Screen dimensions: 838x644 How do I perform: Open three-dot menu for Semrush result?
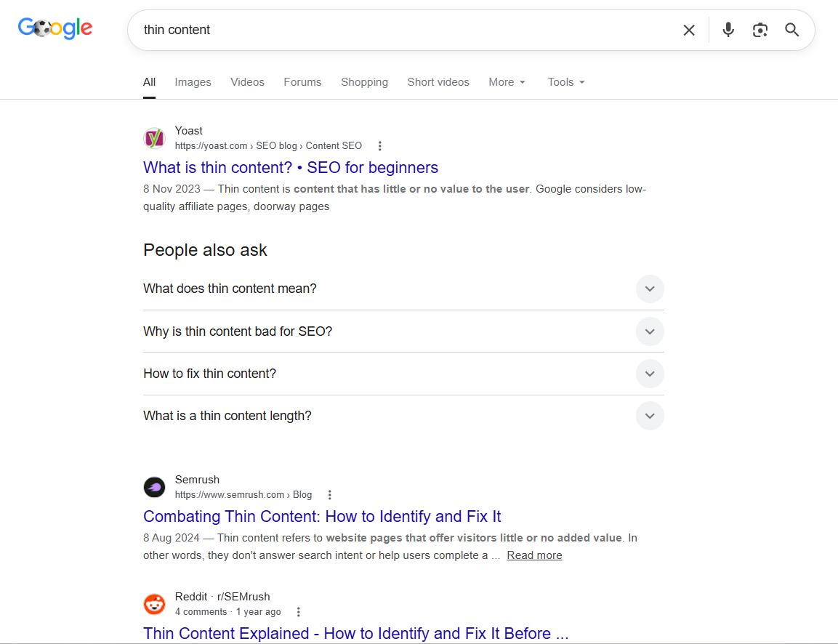coord(330,495)
